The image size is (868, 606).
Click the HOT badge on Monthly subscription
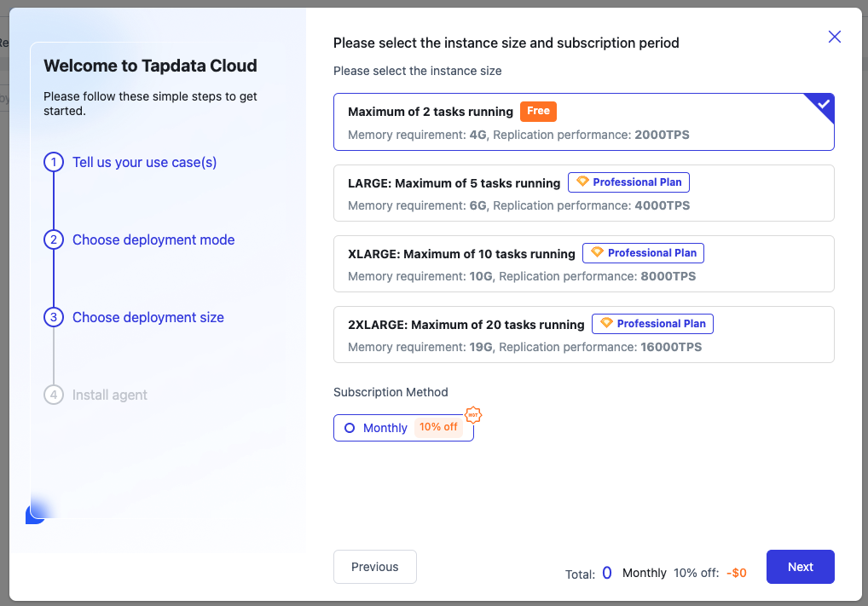tap(473, 415)
